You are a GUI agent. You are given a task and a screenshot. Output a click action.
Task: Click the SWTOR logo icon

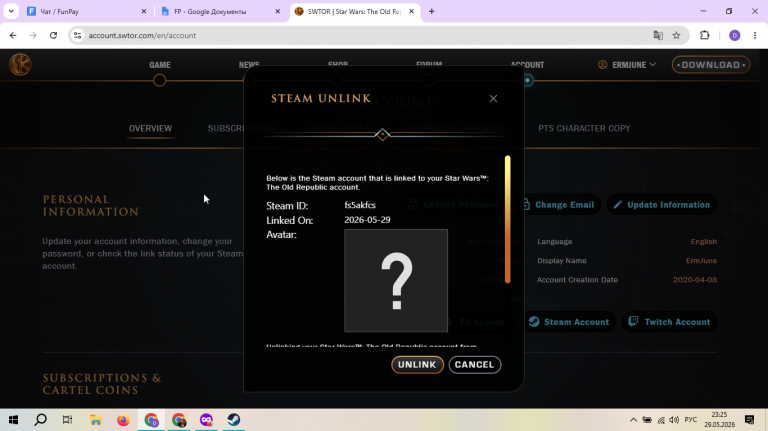(x=20, y=64)
